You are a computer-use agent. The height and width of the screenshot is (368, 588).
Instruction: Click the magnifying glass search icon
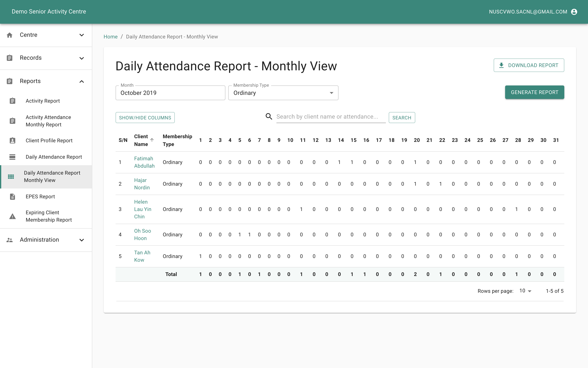(269, 117)
